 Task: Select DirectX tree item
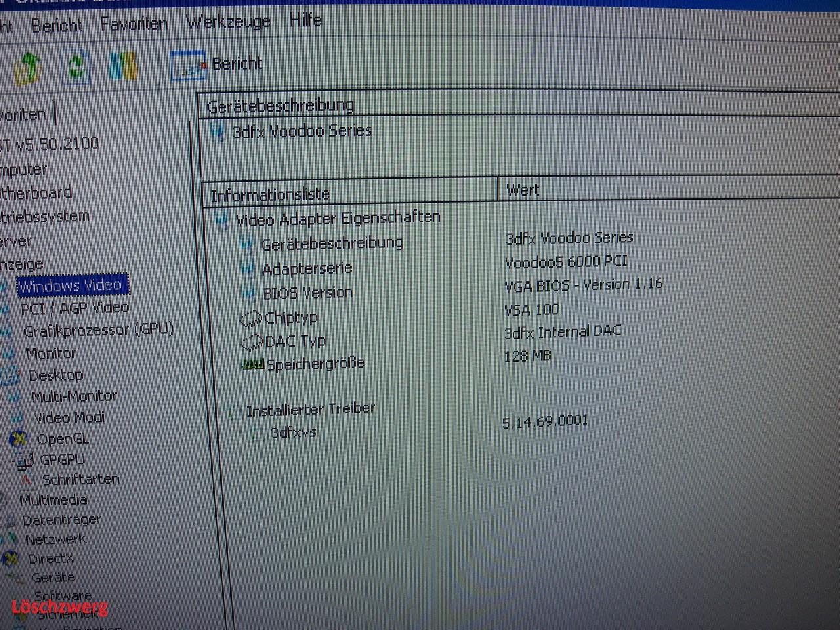point(51,558)
